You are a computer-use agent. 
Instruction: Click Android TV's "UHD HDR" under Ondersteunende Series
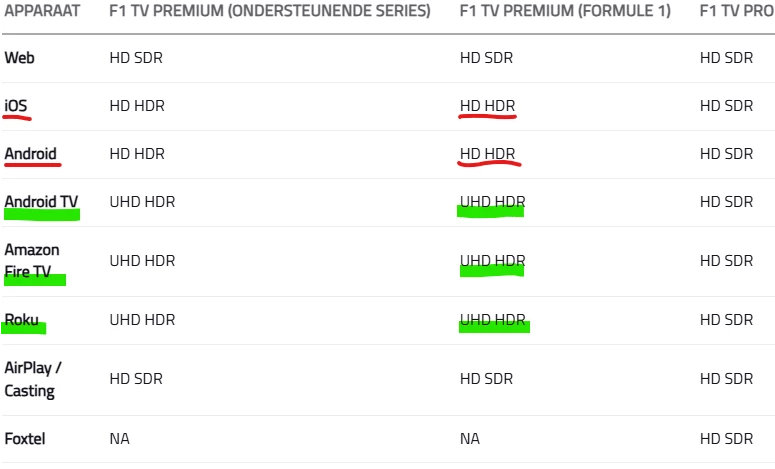(x=142, y=202)
